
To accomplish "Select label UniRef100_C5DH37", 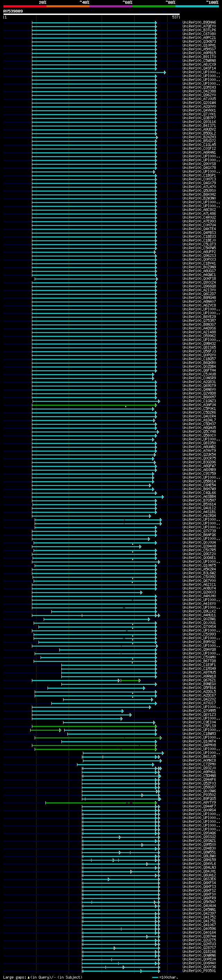I will tap(199, 424).
